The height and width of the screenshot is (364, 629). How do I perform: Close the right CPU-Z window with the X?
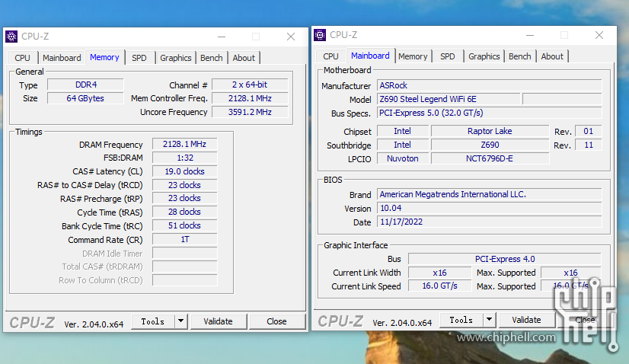pos(599,35)
